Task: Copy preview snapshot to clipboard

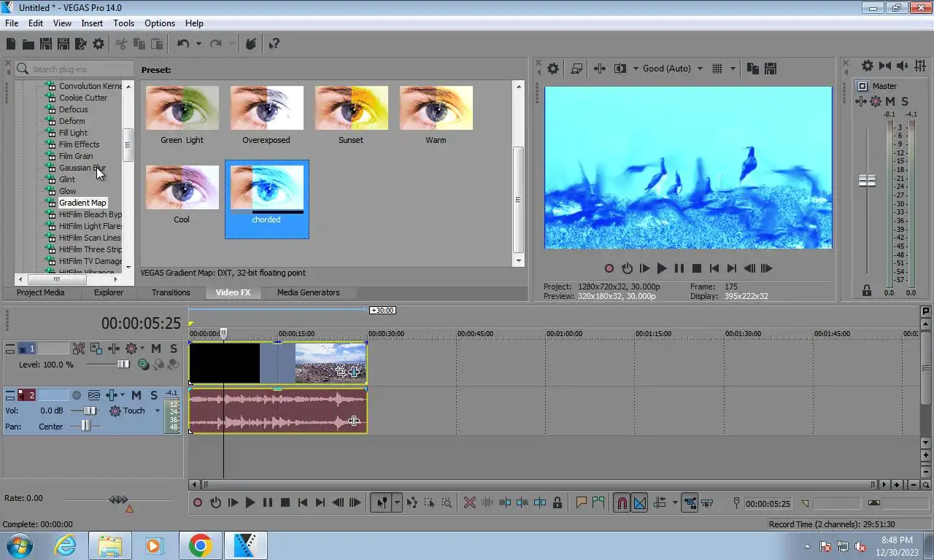Action: pyautogui.click(x=753, y=69)
